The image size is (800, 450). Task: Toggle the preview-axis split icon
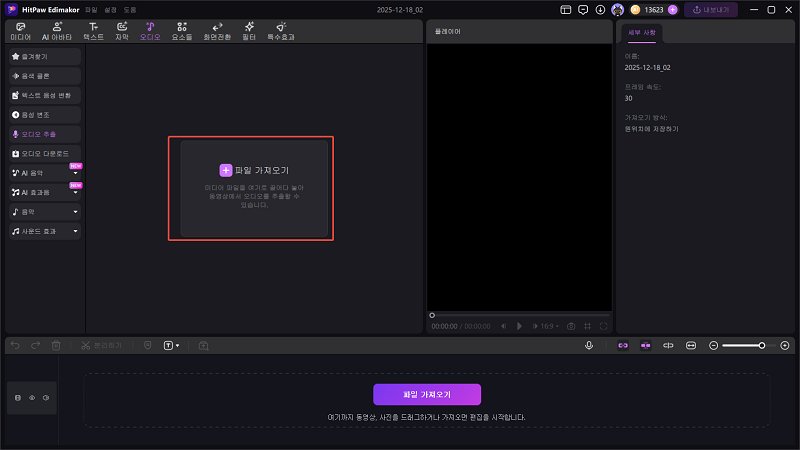[x=668, y=345]
